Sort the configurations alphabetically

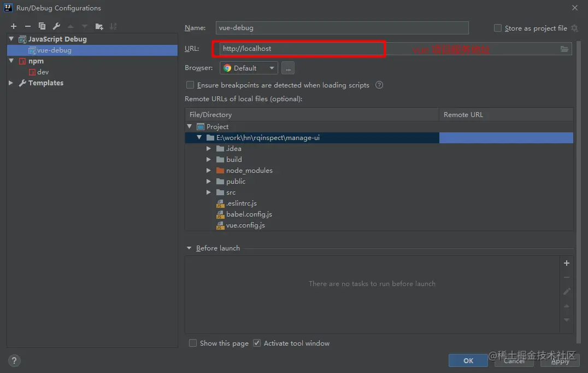coord(113,26)
